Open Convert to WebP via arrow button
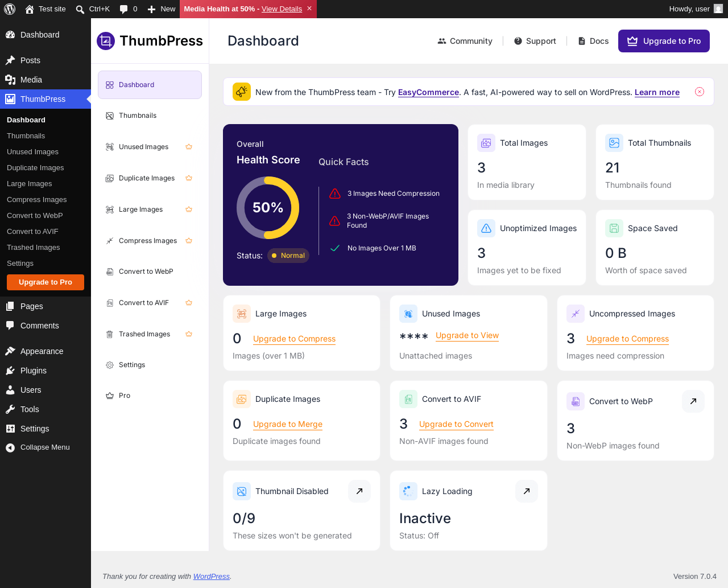The height and width of the screenshot is (588, 728). (x=693, y=401)
